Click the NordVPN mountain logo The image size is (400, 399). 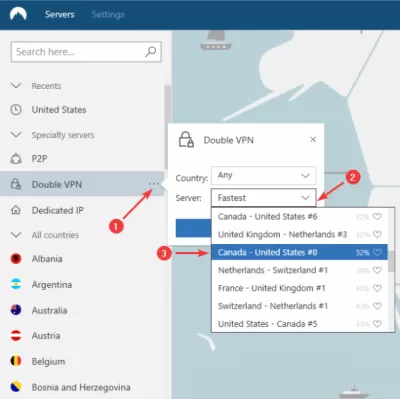(18, 14)
